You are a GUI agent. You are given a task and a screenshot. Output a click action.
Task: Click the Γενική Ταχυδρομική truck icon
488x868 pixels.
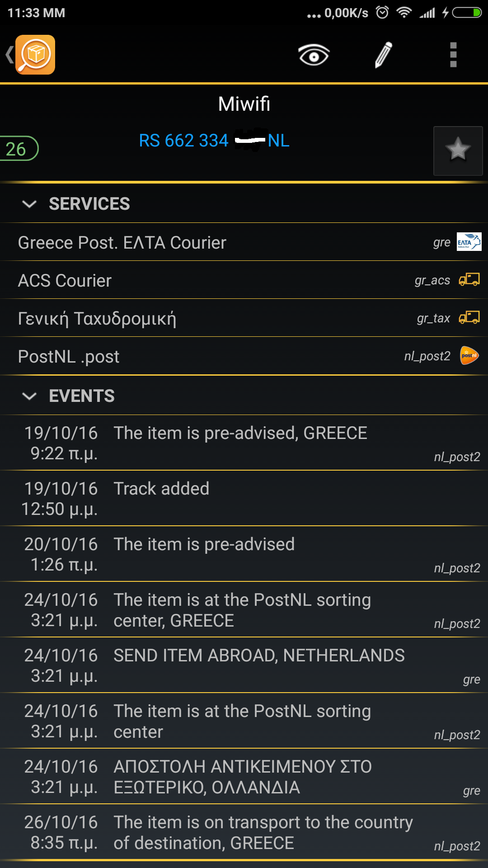[x=469, y=318]
